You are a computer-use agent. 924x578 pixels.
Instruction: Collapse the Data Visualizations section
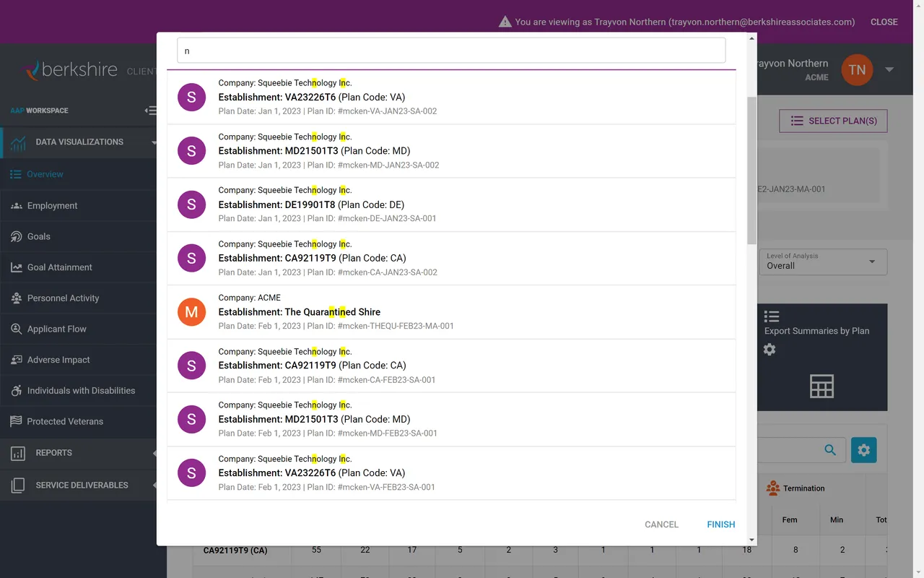coord(152,142)
